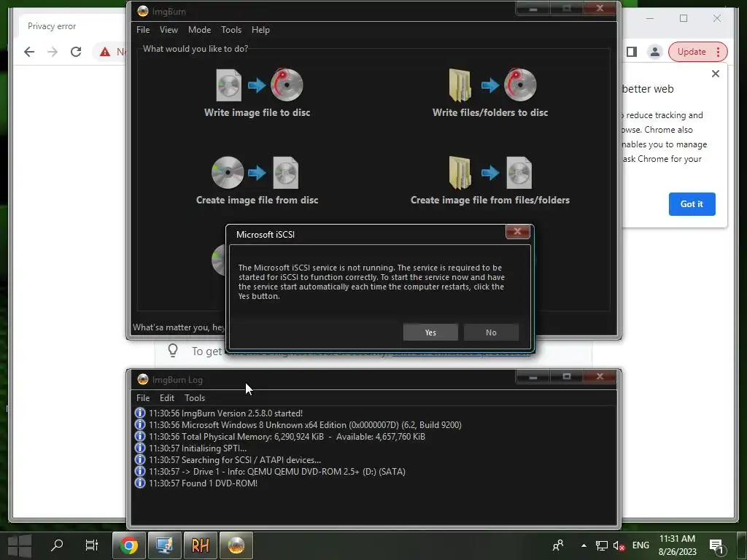Minimize the Chrome window
Viewport: 747px width, 560px height.
coord(650,18)
